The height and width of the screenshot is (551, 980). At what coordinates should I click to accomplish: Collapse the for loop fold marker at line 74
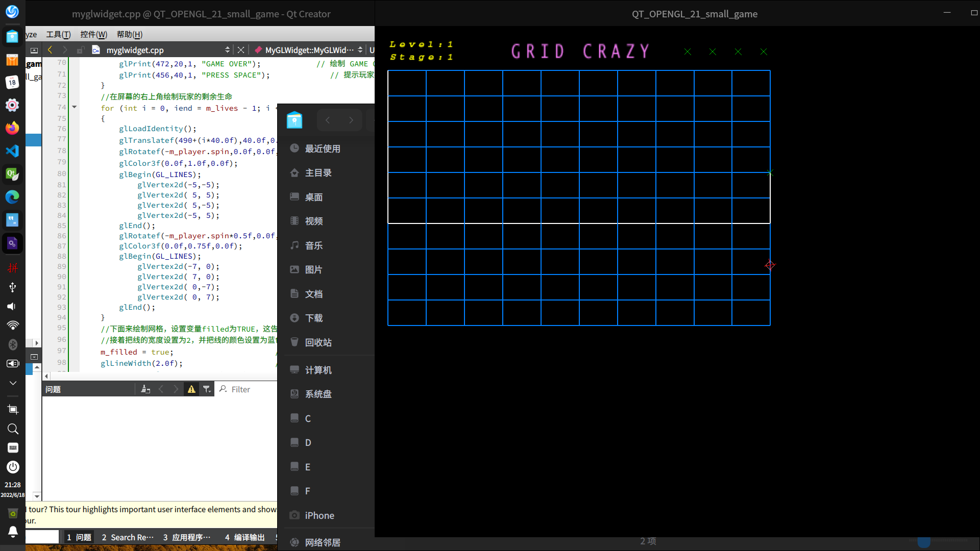coord(75,107)
